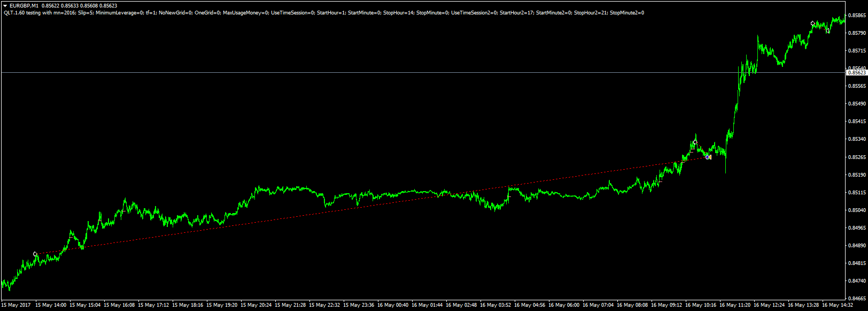This screenshot has height=311, width=868.
Task: Click the 16 May 10:16 time label
Action: tap(701, 305)
